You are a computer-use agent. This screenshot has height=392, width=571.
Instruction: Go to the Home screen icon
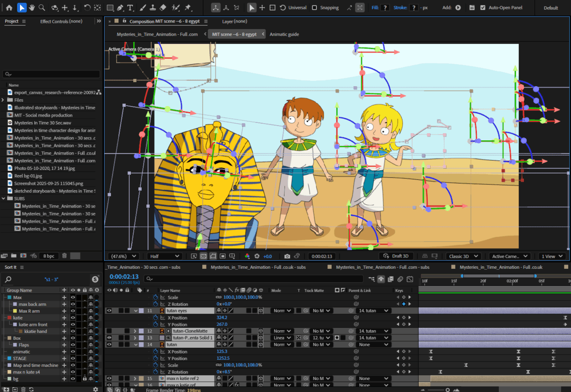(9, 8)
